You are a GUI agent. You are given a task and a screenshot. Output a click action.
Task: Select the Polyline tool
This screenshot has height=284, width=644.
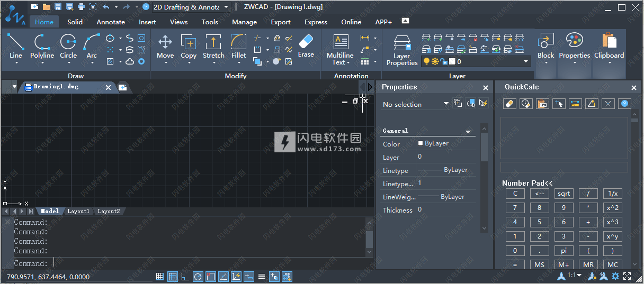tap(42, 47)
